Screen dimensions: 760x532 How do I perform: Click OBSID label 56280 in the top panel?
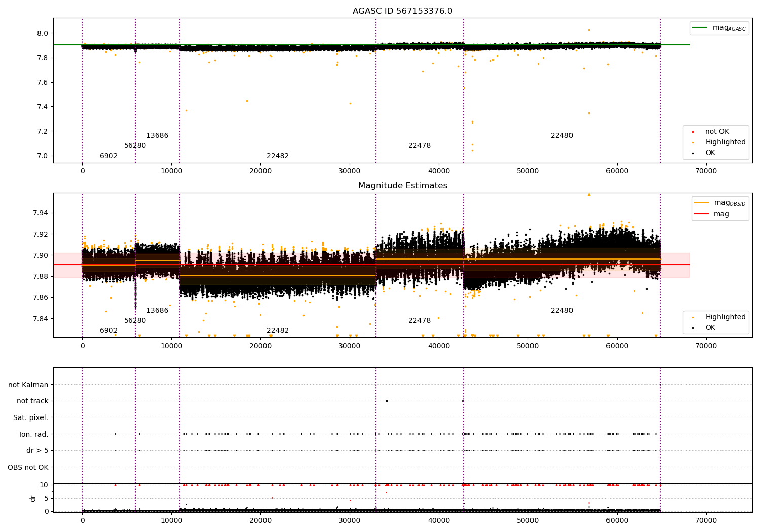tap(135, 146)
